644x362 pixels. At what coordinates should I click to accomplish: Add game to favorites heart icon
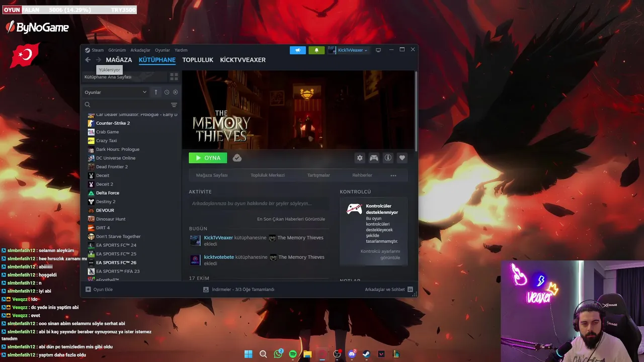tap(402, 158)
